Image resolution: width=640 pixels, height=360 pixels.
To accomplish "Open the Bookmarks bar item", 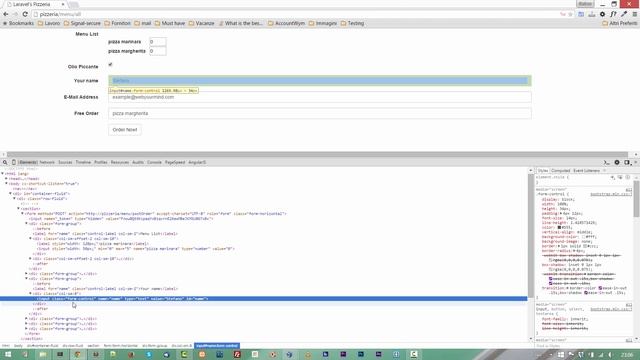I will [18, 23].
